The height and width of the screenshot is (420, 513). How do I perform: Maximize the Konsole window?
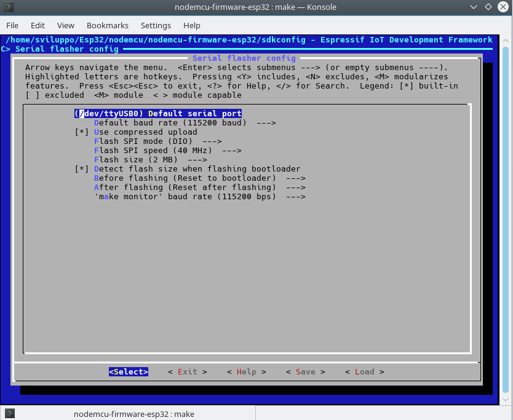pyautogui.click(x=488, y=7)
